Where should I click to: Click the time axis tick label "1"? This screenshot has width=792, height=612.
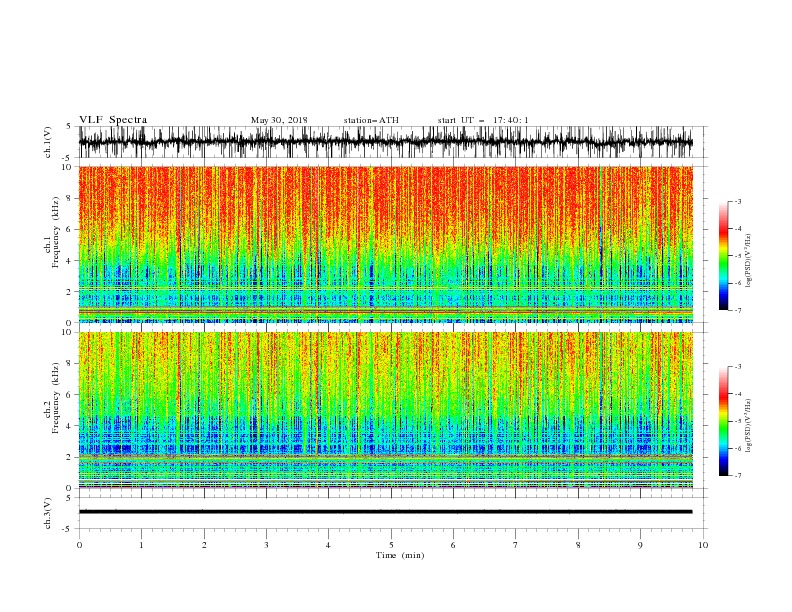point(141,545)
